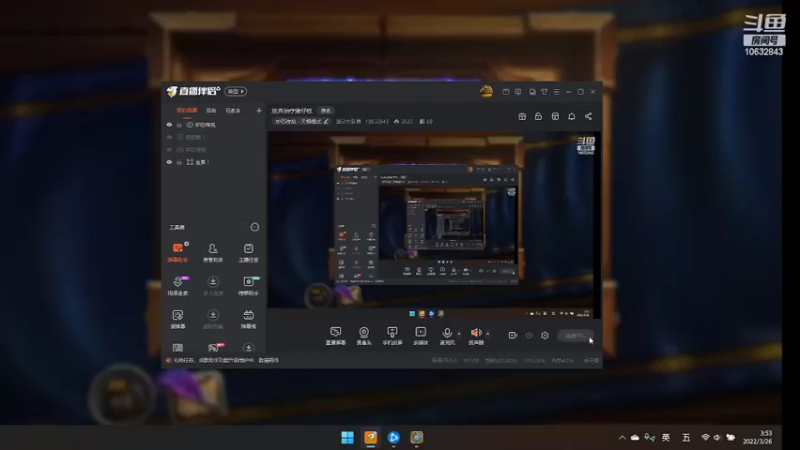This screenshot has width=800, height=450.
Task: Open the hamburger menu in title bar
Action: tap(557, 92)
